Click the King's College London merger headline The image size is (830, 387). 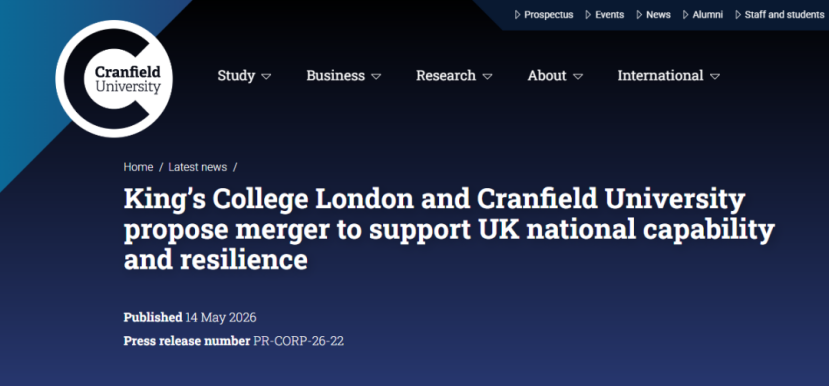click(449, 230)
